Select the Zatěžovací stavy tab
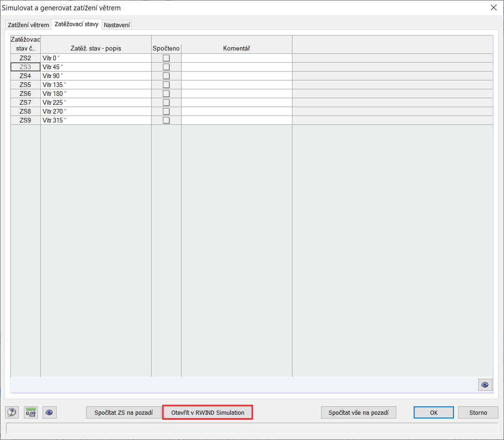 [76, 24]
